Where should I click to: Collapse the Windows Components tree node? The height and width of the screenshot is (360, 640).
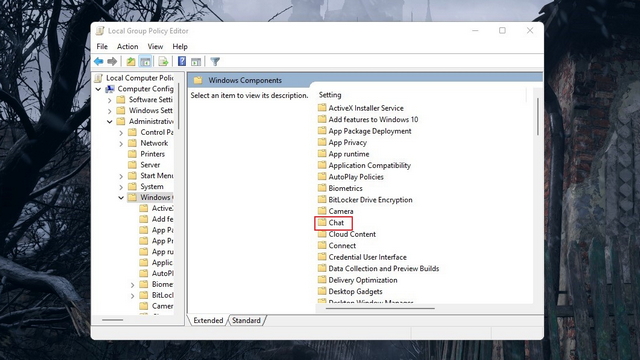click(x=121, y=198)
